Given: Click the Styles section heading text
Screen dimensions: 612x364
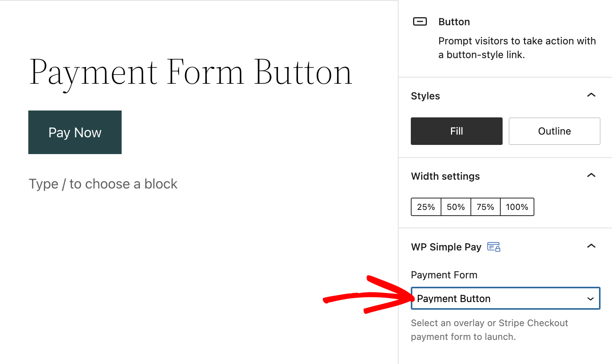Looking at the screenshot, I should tap(425, 96).
